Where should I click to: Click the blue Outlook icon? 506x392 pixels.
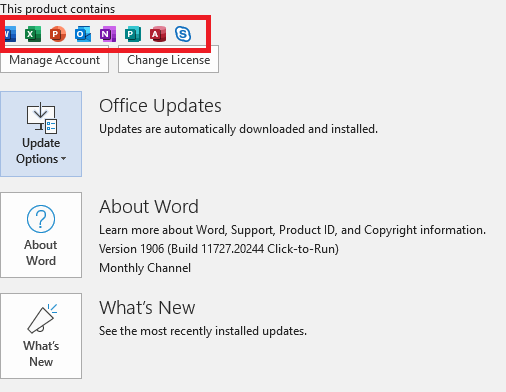[x=83, y=34]
